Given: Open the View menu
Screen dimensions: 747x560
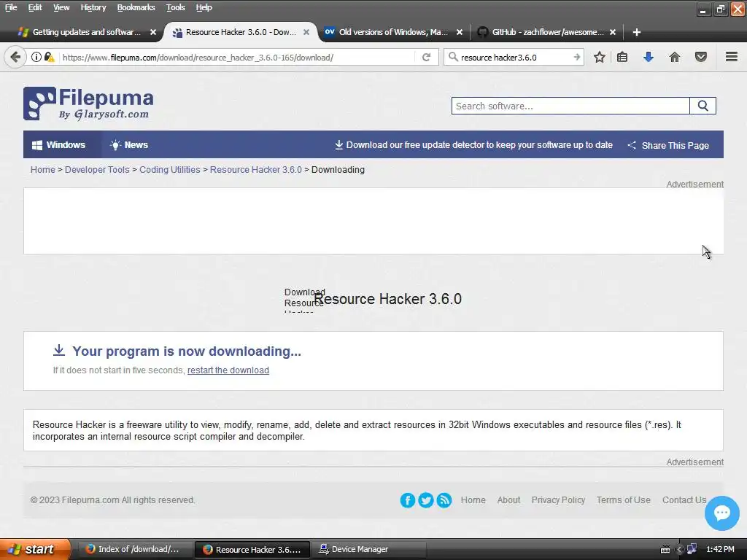Looking at the screenshot, I should point(61,7).
